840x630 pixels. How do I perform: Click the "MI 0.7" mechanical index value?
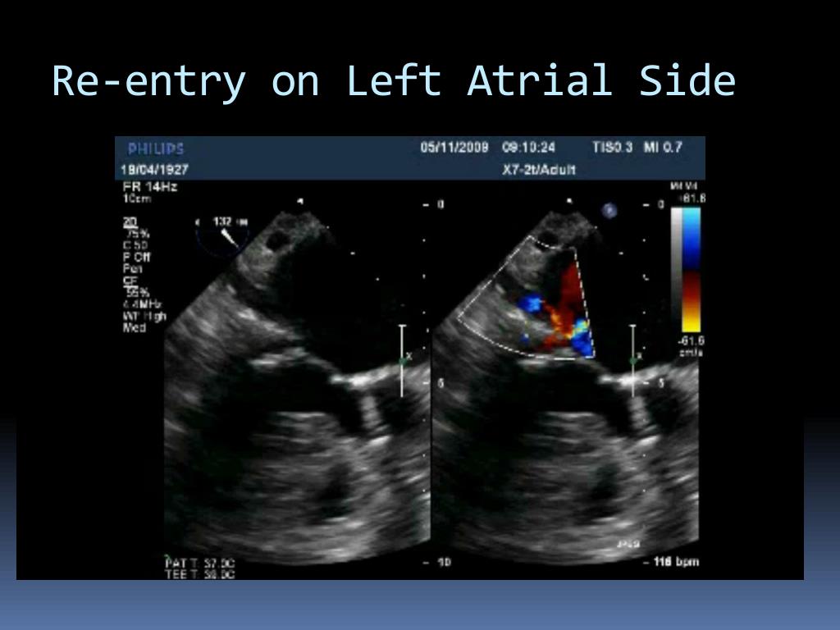(663, 147)
